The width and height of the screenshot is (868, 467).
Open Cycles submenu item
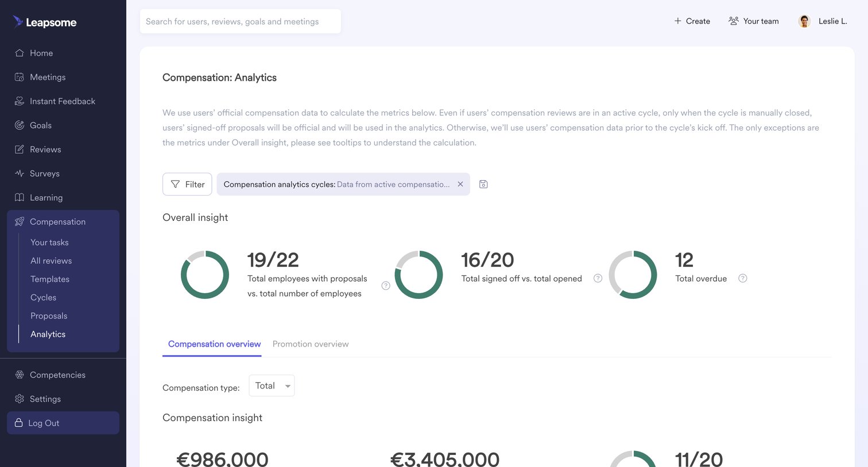pyautogui.click(x=44, y=297)
